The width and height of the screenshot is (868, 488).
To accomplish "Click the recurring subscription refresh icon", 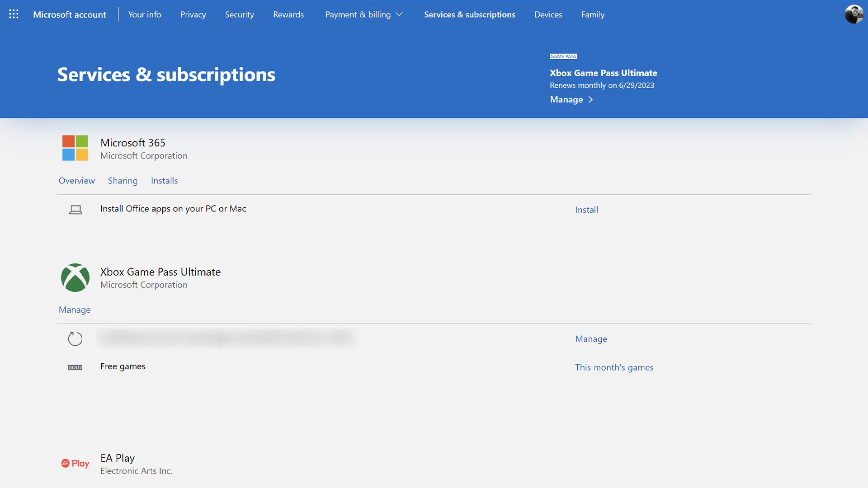I will click(x=75, y=338).
